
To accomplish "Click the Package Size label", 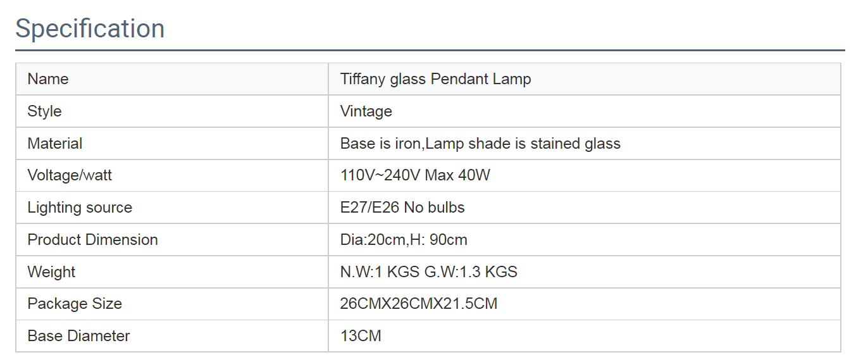I will [75, 304].
